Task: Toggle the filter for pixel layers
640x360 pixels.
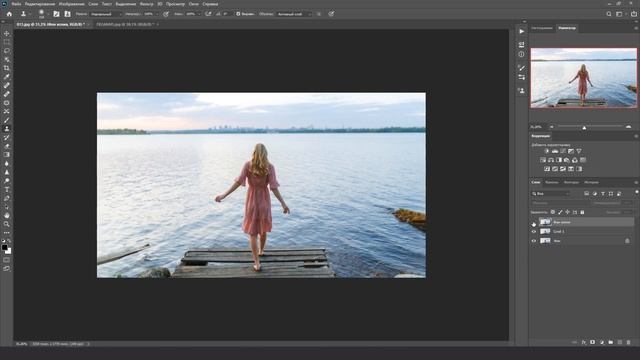Action: 587,193
